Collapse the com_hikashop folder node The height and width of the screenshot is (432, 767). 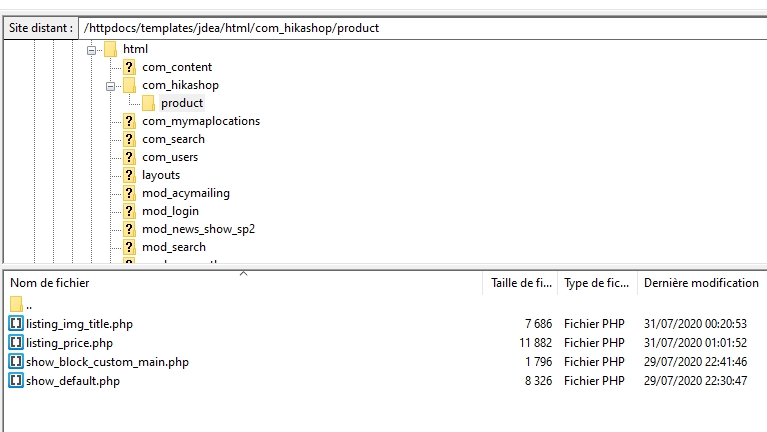(x=111, y=85)
